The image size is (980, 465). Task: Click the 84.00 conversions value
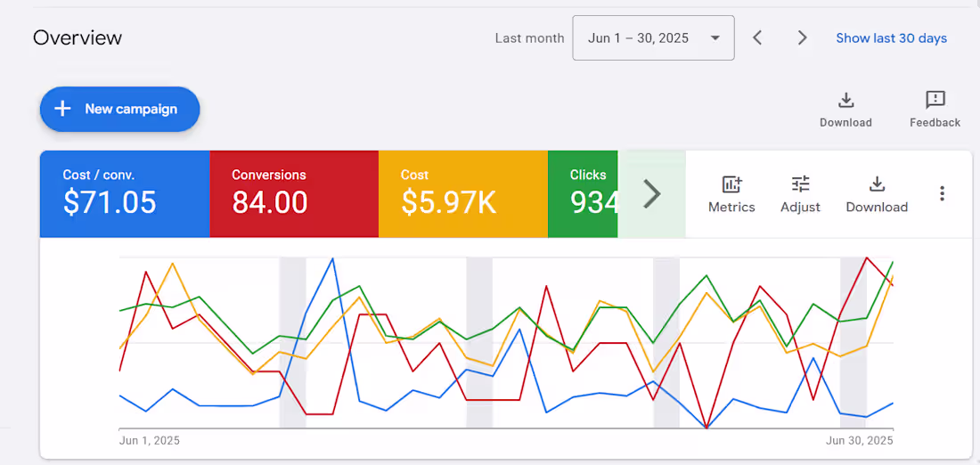coord(270,202)
